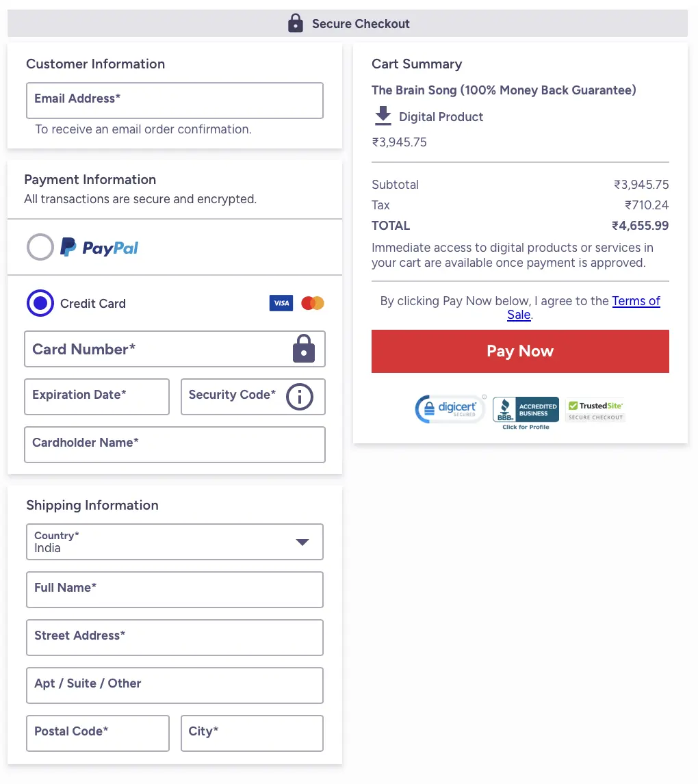This screenshot has width=698, height=784.
Task: Open the BBB Accredited Business badge
Action: [x=526, y=412]
